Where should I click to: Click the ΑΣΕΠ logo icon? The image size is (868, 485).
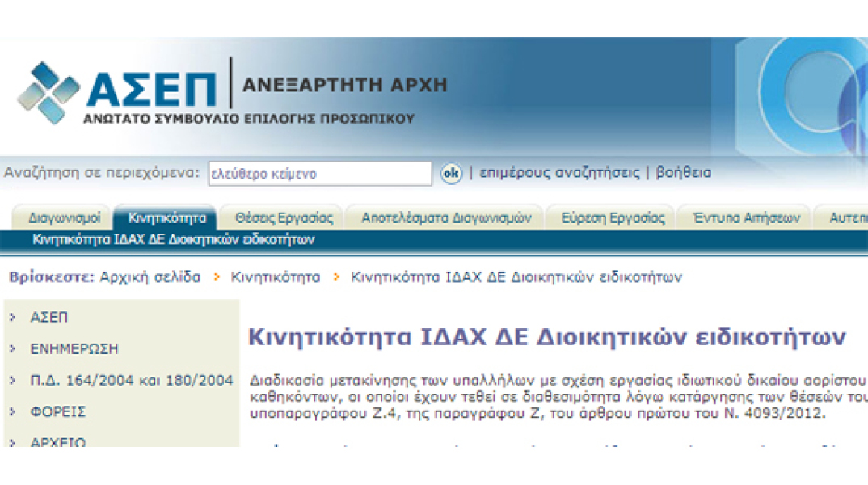[48, 93]
